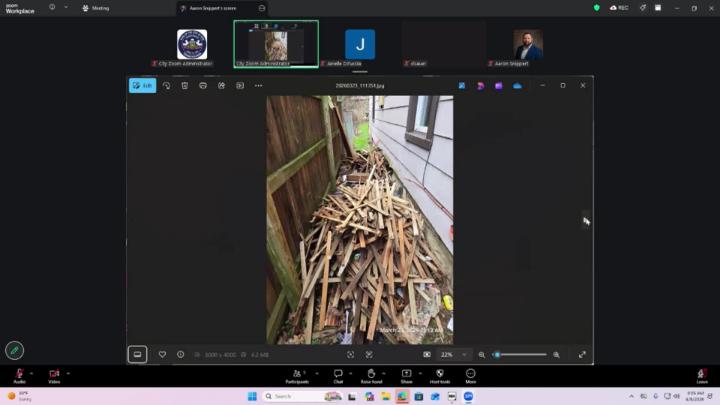Expand the Share options arrow
720x405 pixels.
point(420,373)
